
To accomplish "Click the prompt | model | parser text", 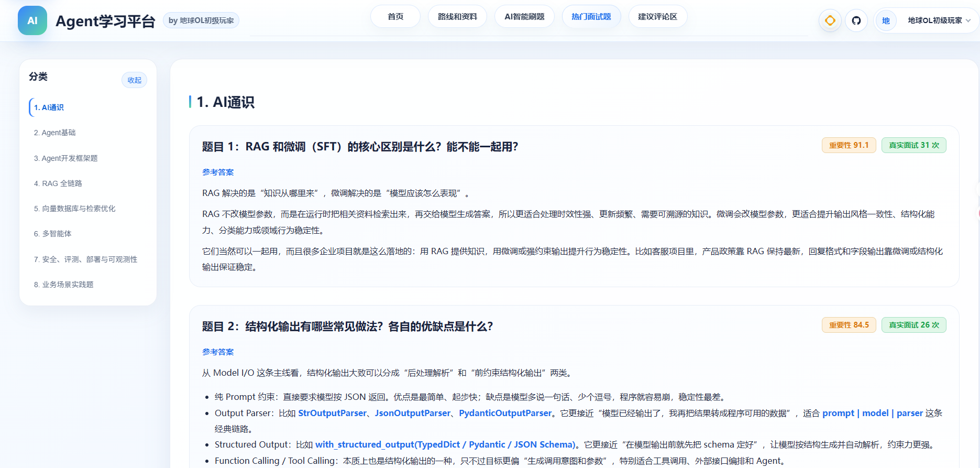I will [x=873, y=413].
